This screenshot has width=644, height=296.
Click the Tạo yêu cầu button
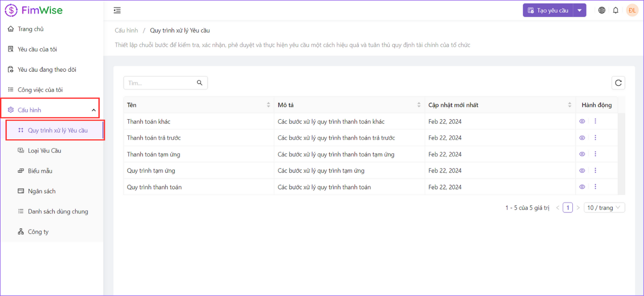point(548,11)
